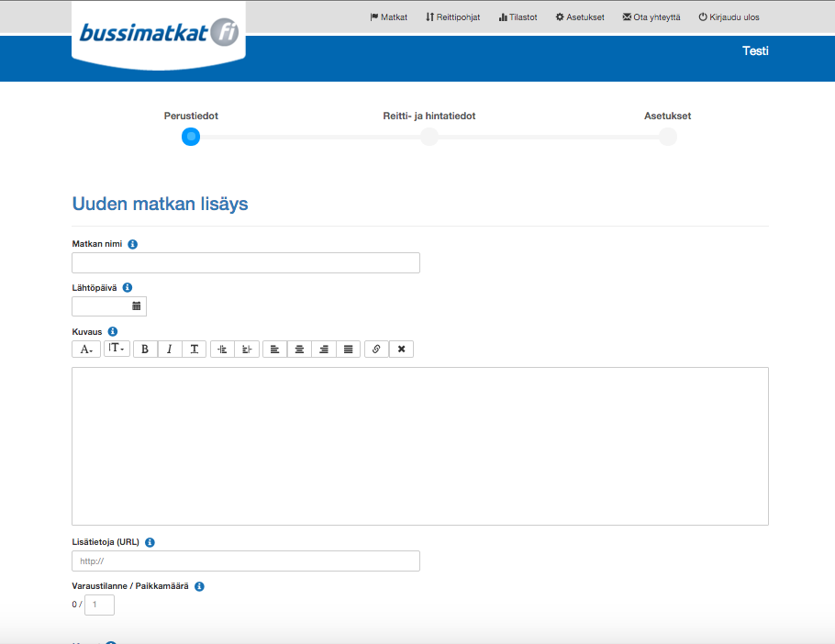The image size is (835, 644).
Task: Click the Lisätietoja URL input field
Action: (246, 561)
